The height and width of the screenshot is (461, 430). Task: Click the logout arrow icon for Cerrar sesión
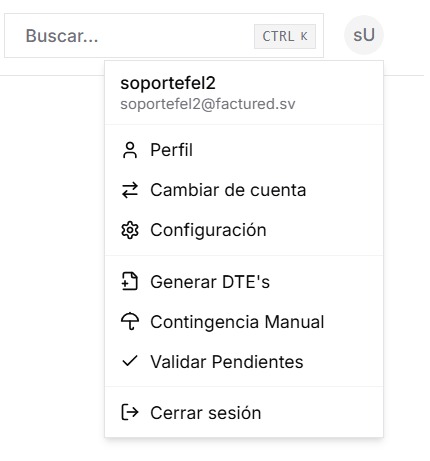130,412
